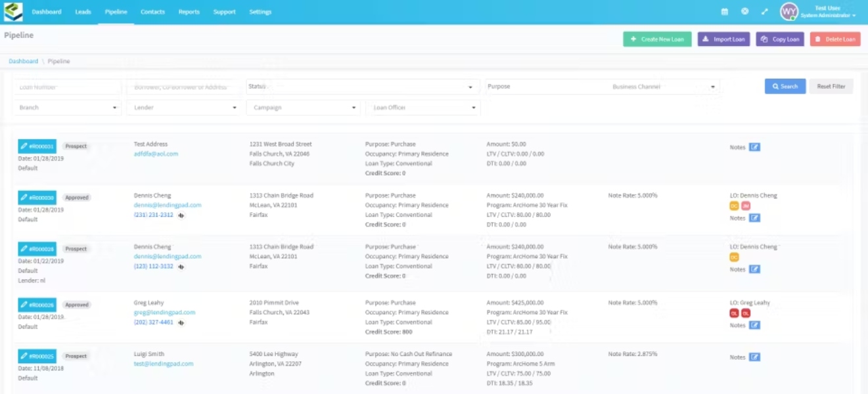Click email adfdfa@aol.com
868x394 pixels.
pos(156,154)
